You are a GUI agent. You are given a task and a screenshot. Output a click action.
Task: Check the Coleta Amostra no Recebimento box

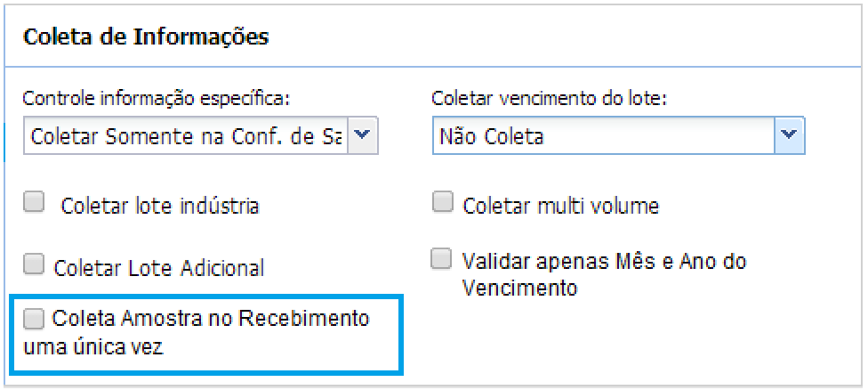[x=34, y=317]
